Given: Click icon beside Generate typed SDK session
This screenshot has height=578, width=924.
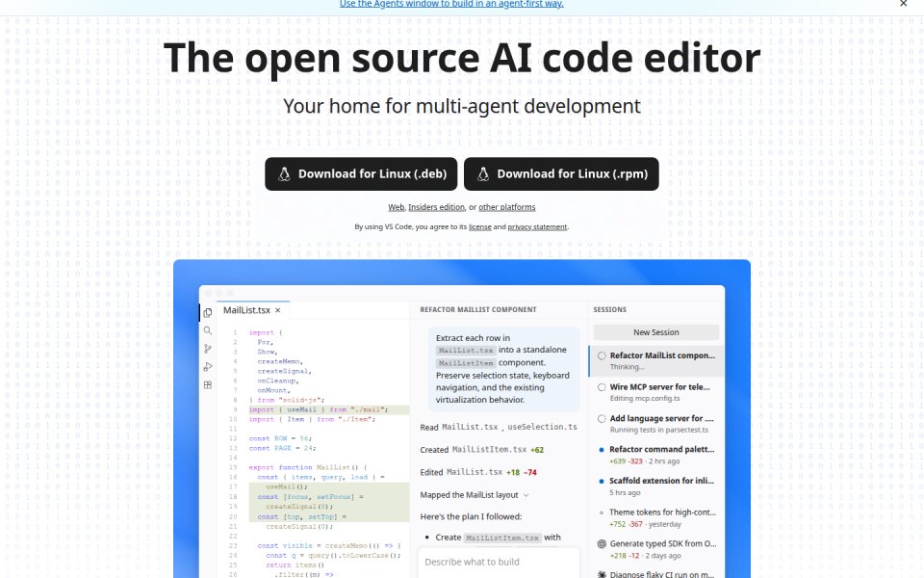Looking at the screenshot, I should [602, 543].
